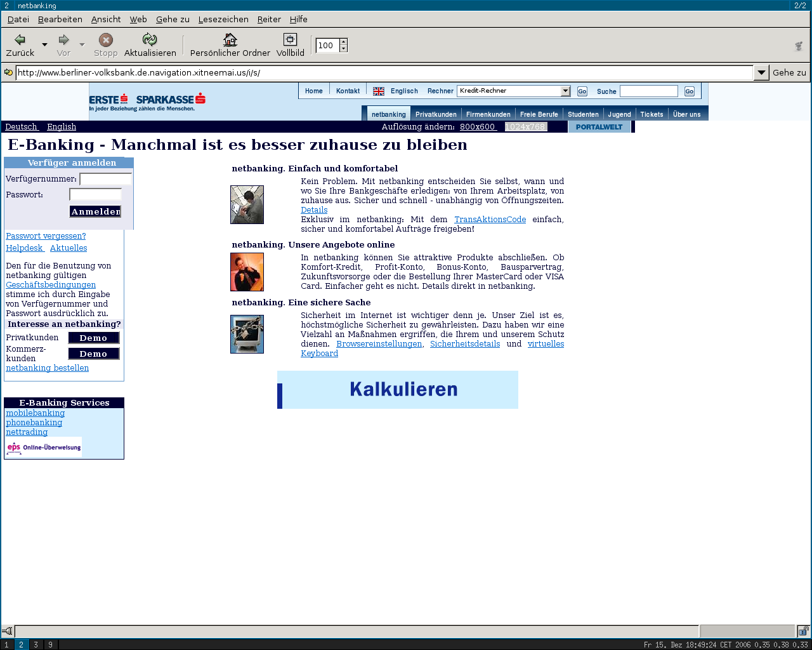Click the PORTALWELT button
Image resolution: width=812 pixels, height=650 pixels.
599,127
